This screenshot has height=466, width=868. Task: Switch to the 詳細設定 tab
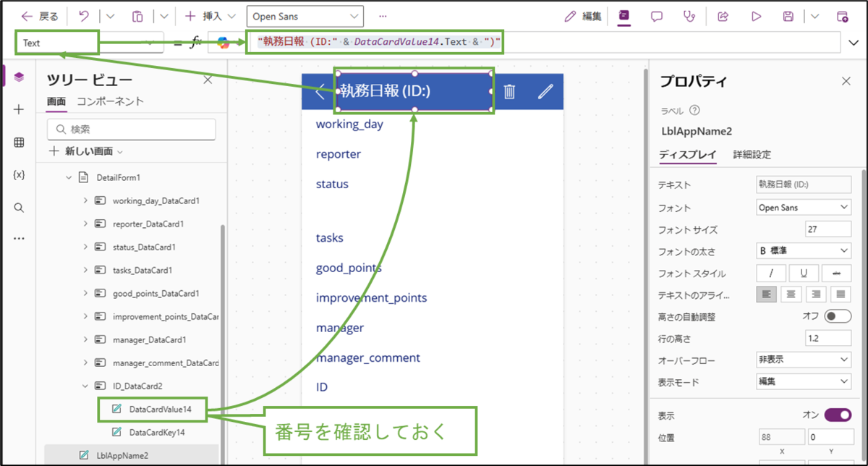[x=752, y=154]
